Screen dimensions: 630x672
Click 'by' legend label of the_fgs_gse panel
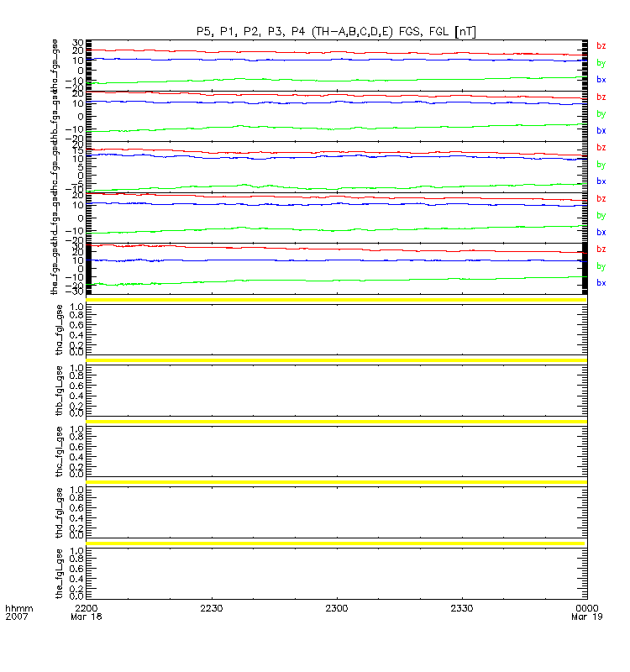[601, 266]
